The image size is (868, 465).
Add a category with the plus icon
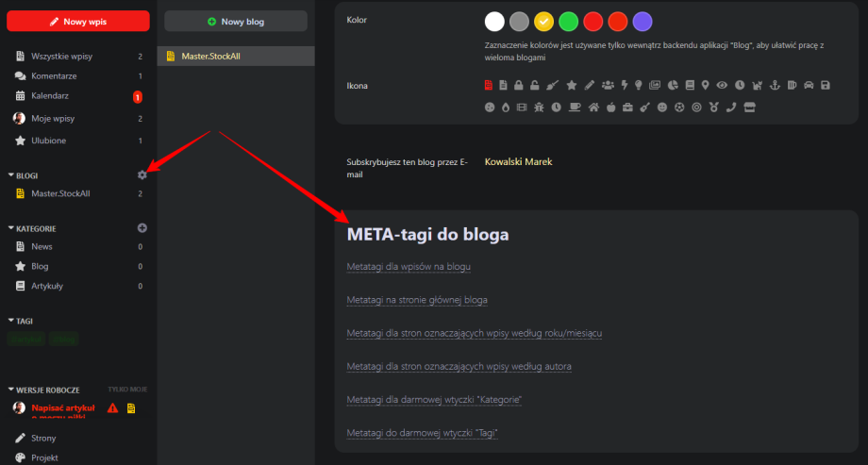142,227
